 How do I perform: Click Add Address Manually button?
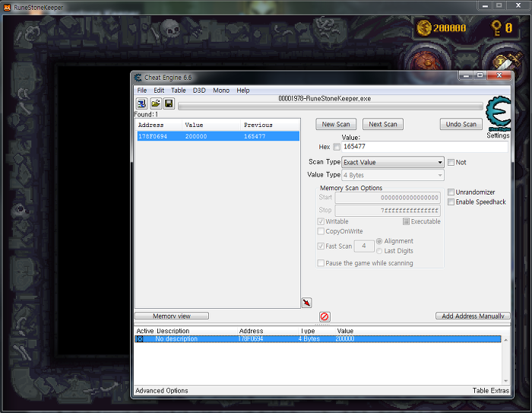click(x=473, y=316)
